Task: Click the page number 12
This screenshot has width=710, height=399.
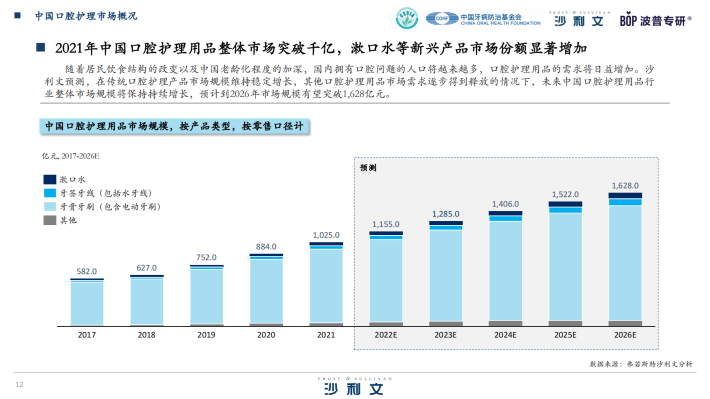Action: pos(19,385)
